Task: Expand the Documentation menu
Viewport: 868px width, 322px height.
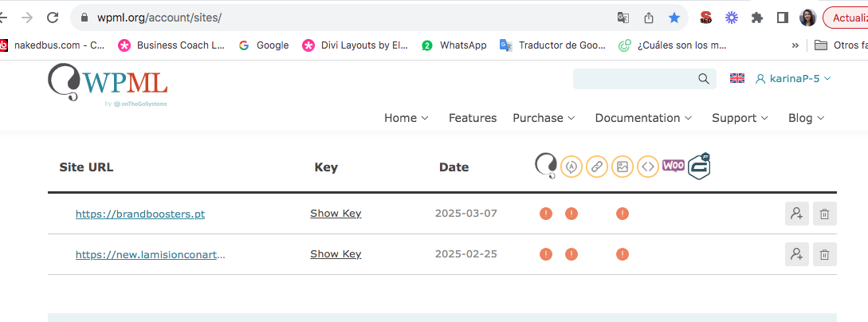Action: [643, 118]
